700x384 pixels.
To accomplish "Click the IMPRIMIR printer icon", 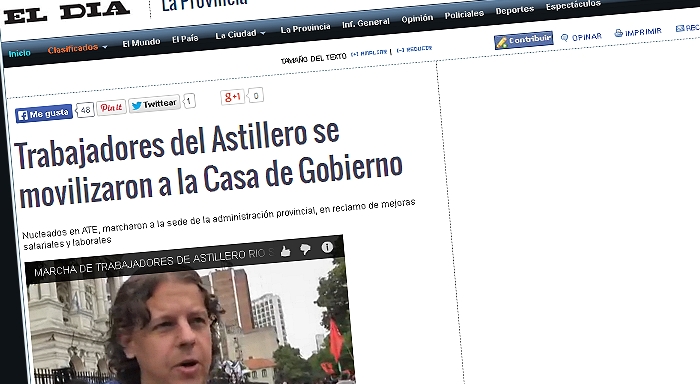I will click(x=618, y=33).
